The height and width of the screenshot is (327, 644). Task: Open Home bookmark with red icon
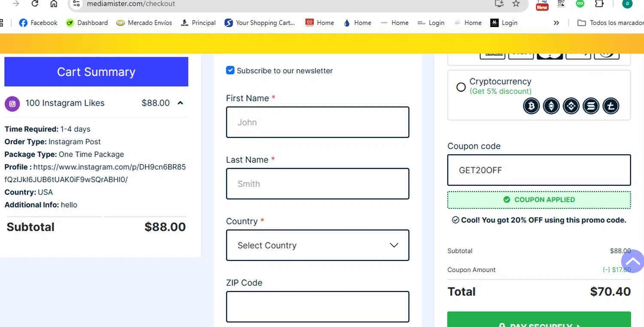point(319,23)
